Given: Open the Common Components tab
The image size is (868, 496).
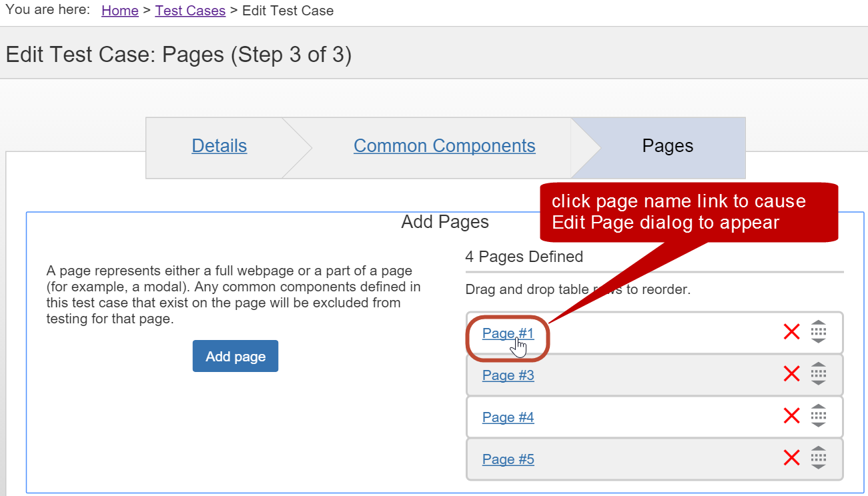Looking at the screenshot, I should 444,145.
